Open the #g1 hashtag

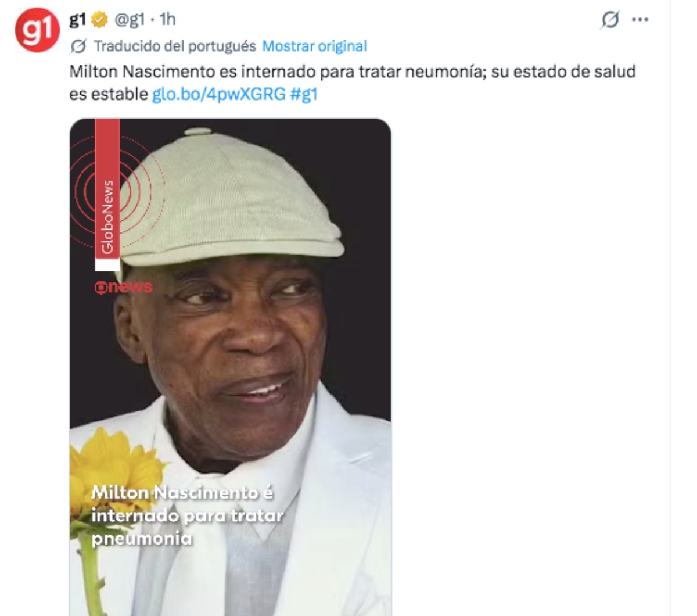[x=303, y=94]
